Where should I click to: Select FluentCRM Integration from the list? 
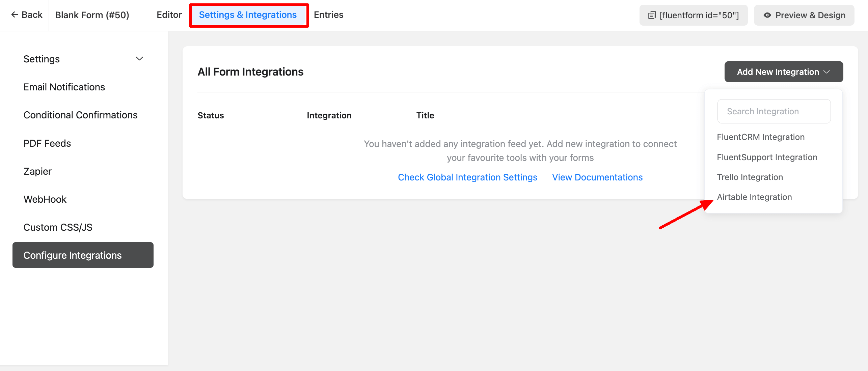pyautogui.click(x=761, y=137)
